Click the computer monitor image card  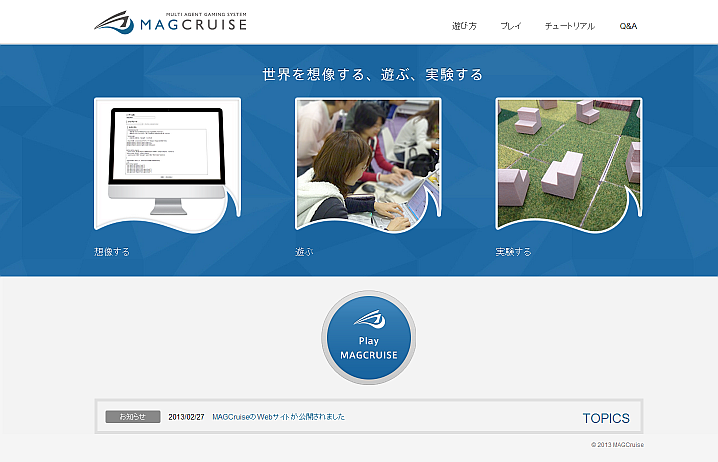point(168,164)
